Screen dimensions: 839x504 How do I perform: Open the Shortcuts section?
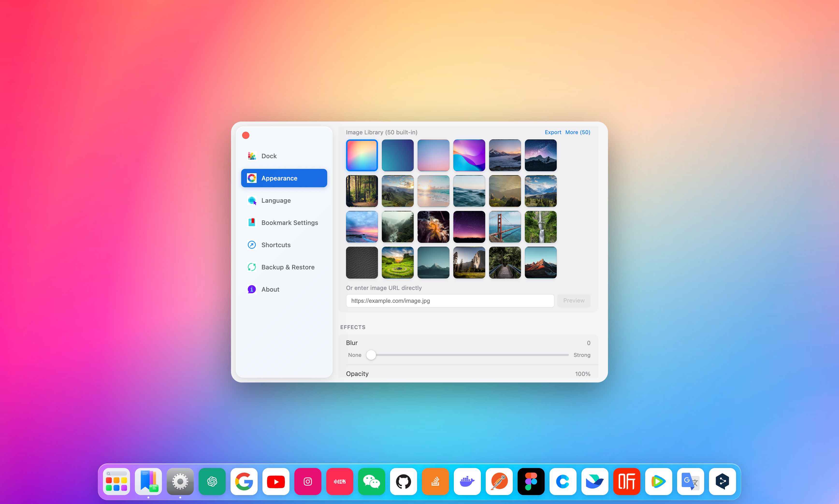point(284,245)
